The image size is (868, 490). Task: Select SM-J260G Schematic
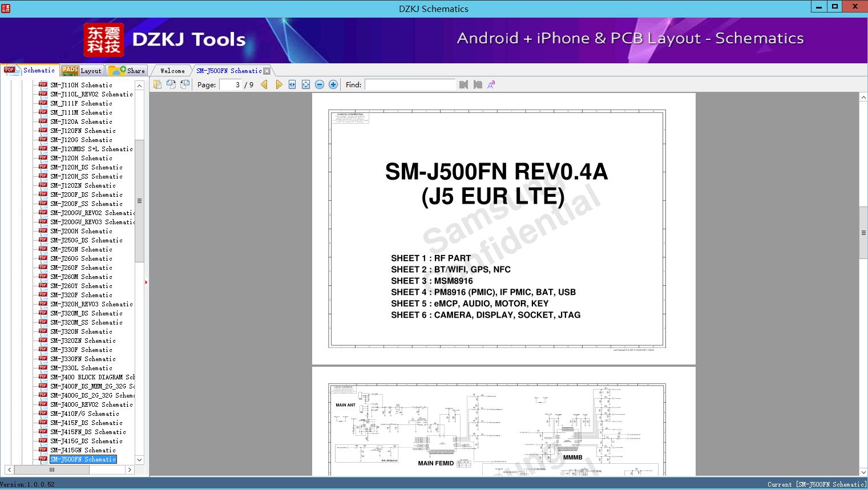pyautogui.click(x=81, y=258)
